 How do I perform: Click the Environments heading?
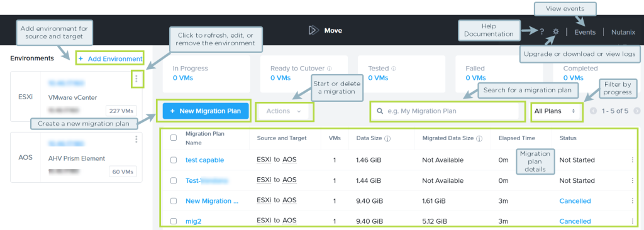pos(32,58)
